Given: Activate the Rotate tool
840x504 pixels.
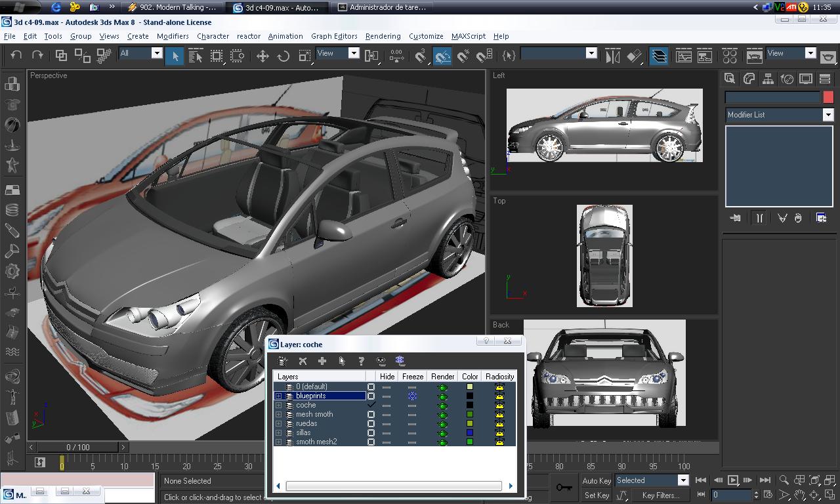Looking at the screenshot, I should (x=283, y=56).
